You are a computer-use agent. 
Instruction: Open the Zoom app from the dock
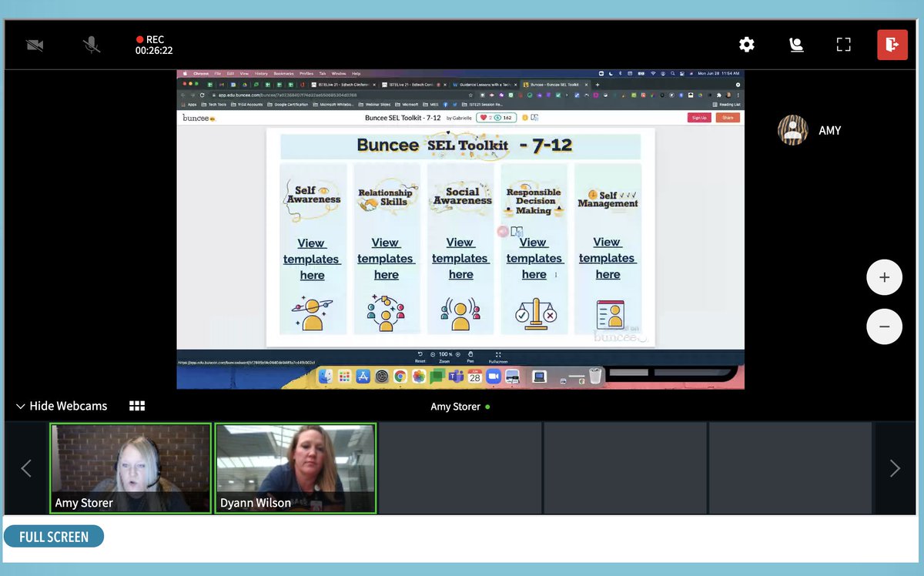[493, 377]
